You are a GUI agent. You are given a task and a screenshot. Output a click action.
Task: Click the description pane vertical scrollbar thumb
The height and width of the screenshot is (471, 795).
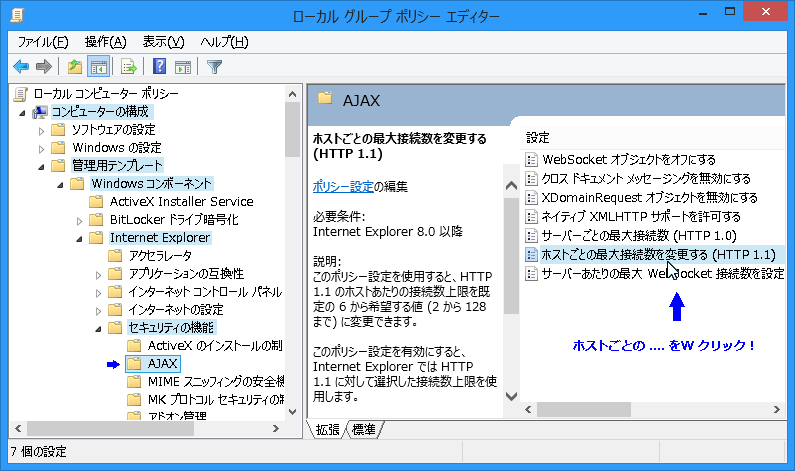click(x=511, y=255)
